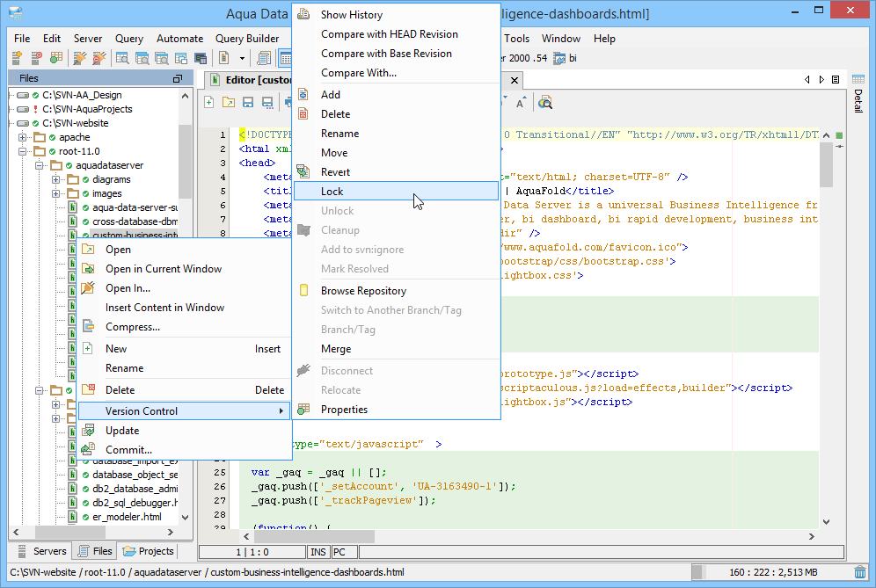Screen dimensions: 876x588
Task: Select er_modeler.html file in tree
Action: pyautogui.click(x=127, y=517)
